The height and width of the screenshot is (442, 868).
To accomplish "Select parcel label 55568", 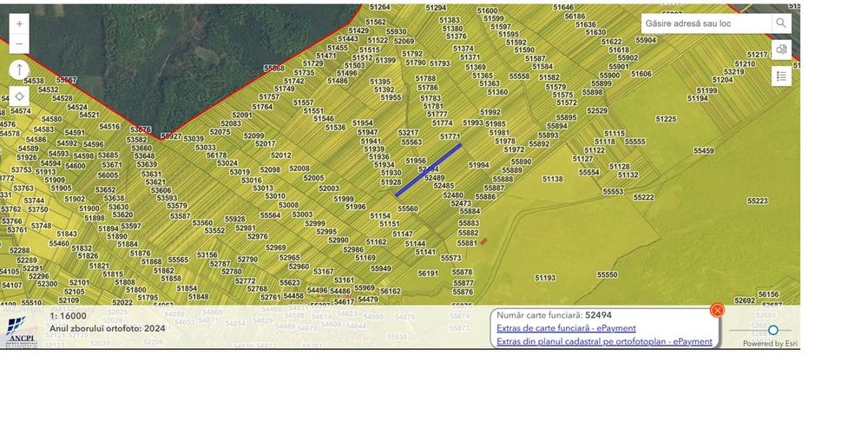I will [x=274, y=69].
